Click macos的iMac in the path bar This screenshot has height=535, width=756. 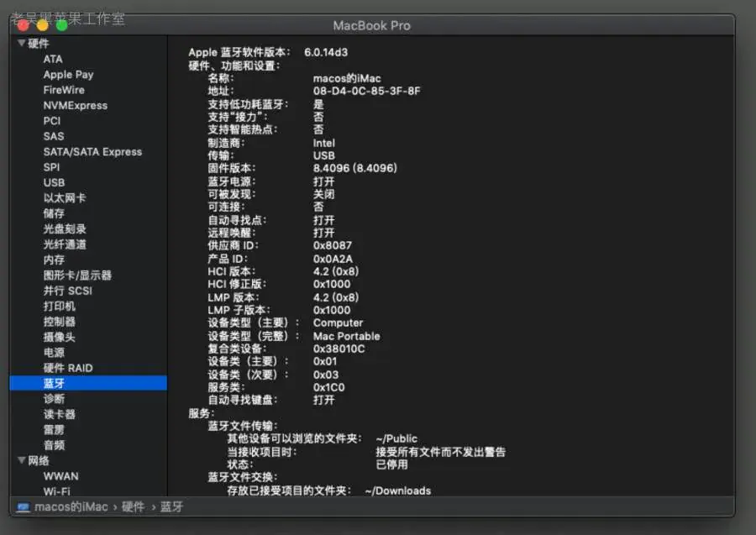pos(71,506)
